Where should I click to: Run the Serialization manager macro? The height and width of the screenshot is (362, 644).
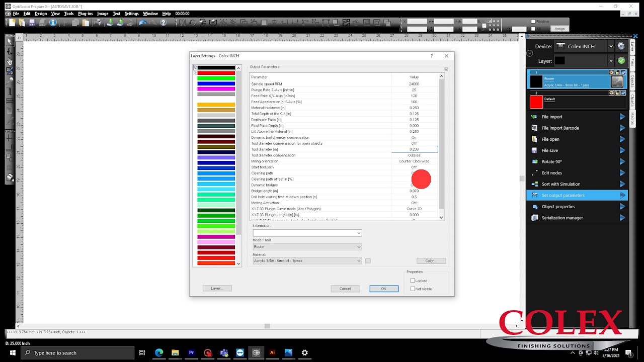578,218
